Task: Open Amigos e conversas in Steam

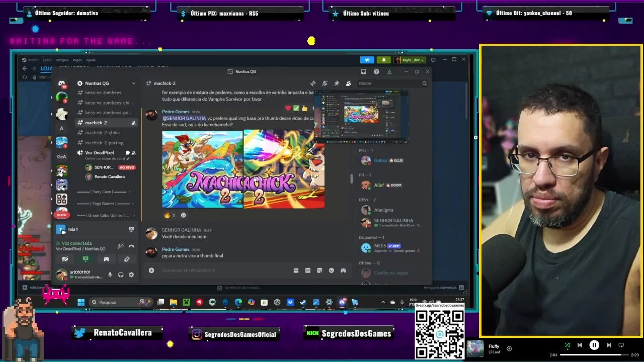Action: coord(443,288)
